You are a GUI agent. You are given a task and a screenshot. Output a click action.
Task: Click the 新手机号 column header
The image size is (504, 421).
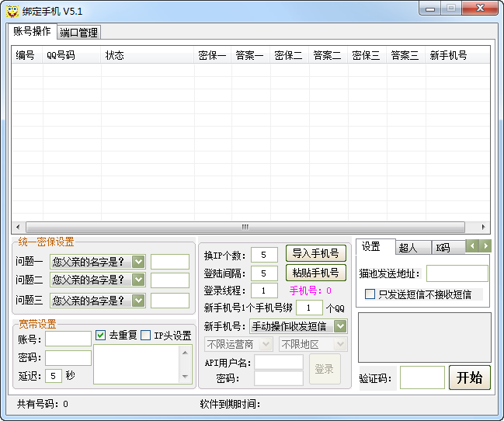[x=457, y=55]
